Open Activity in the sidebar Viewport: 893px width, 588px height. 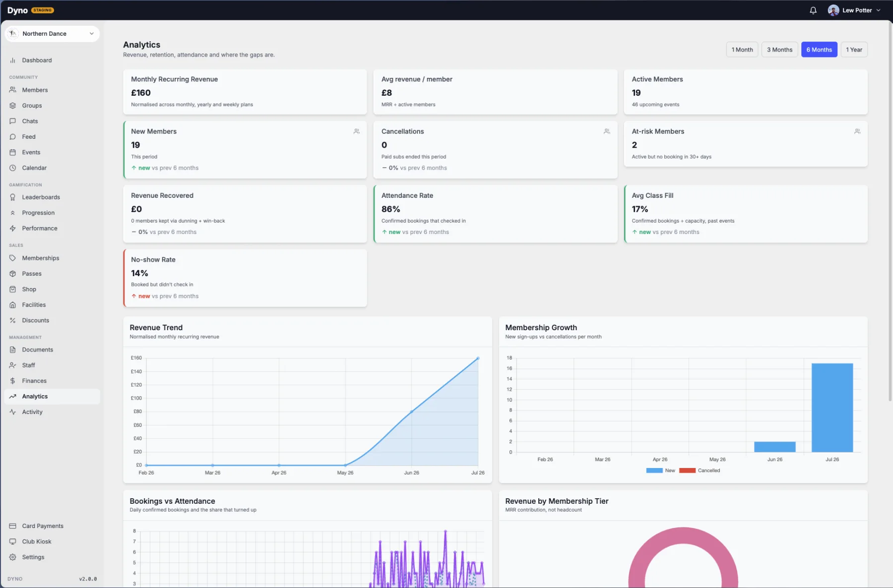(52, 412)
